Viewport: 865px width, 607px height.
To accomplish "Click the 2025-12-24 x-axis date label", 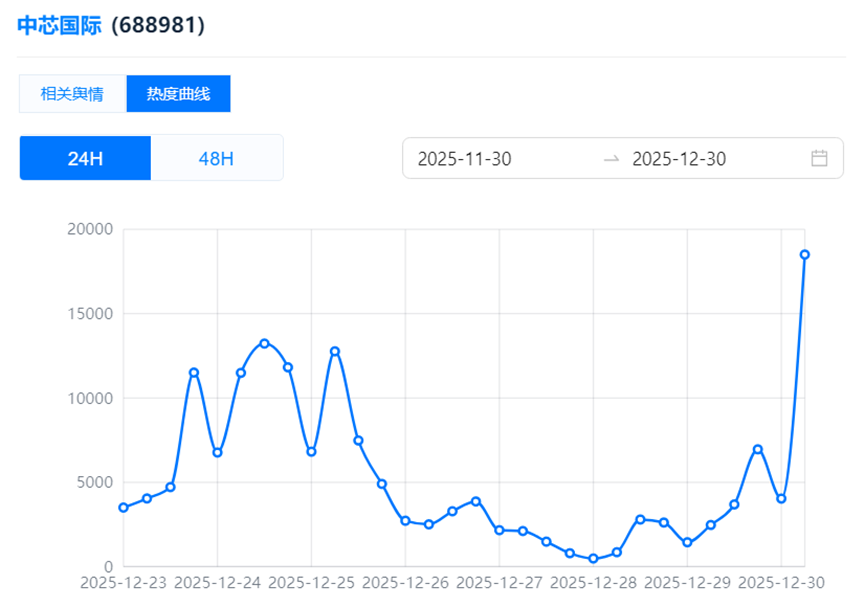I will tap(217, 583).
